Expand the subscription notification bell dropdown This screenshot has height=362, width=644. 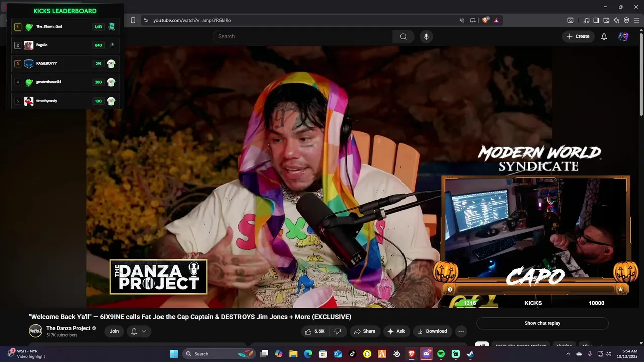138,331
